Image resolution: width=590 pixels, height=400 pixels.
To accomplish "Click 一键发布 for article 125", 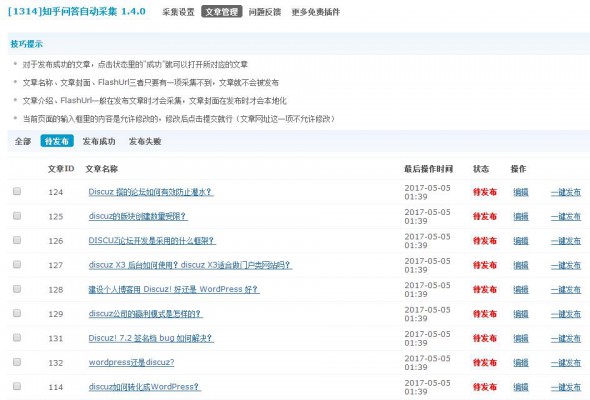I will [566, 217].
